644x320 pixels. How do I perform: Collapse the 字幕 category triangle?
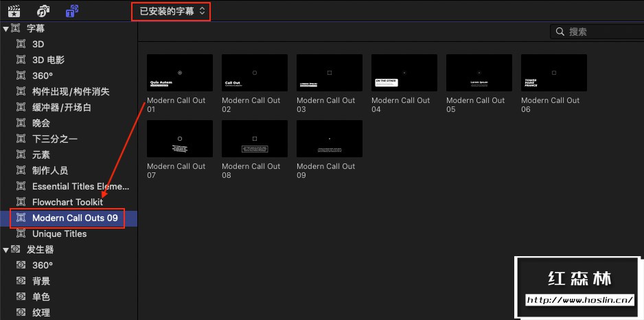pyautogui.click(x=5, y=29)
